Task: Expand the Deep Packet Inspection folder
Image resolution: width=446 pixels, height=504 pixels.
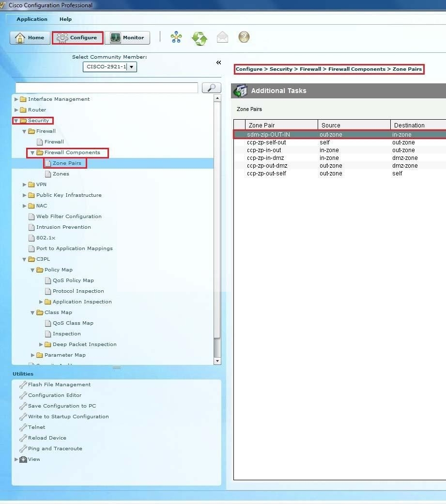Action: [x=41, y=344]
